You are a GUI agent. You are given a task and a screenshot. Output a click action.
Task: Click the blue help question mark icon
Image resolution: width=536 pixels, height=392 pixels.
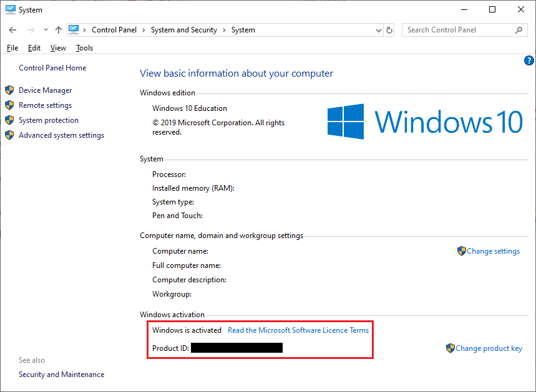coord(529,60)
